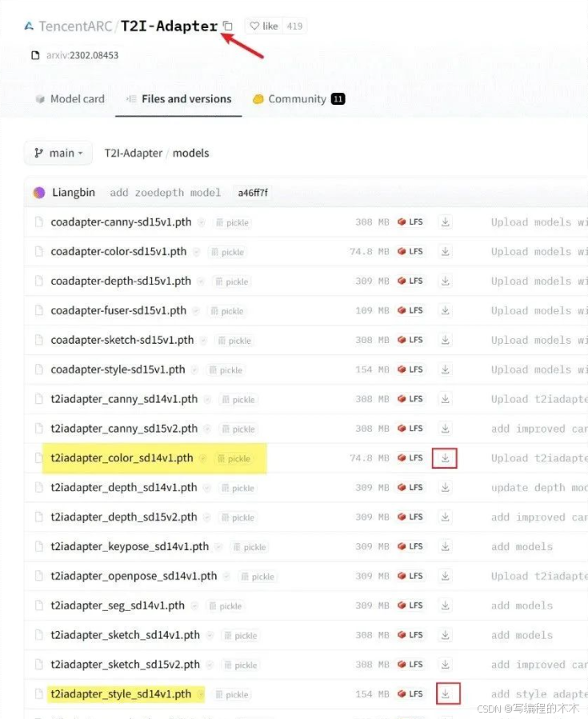Open commit message for t2iadapter_canny_sd15v2.pth
This screenshot has height=719, width=588.
pyautogui.click(x=539, y=429)
